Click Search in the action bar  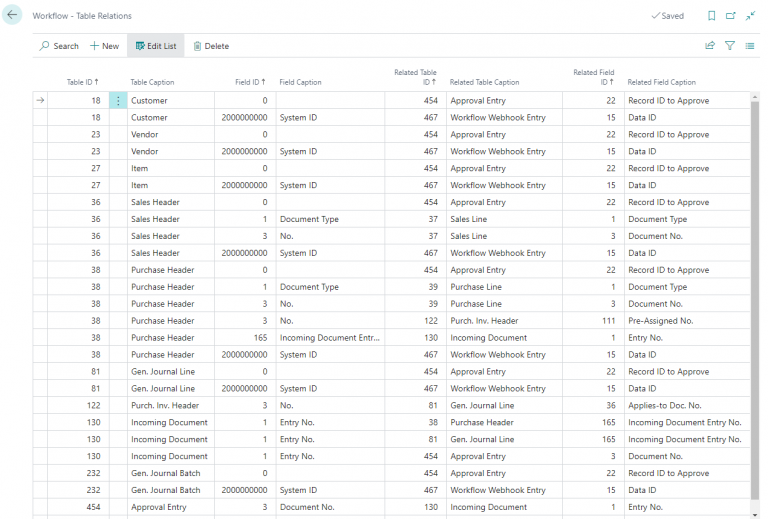point(59,46)
